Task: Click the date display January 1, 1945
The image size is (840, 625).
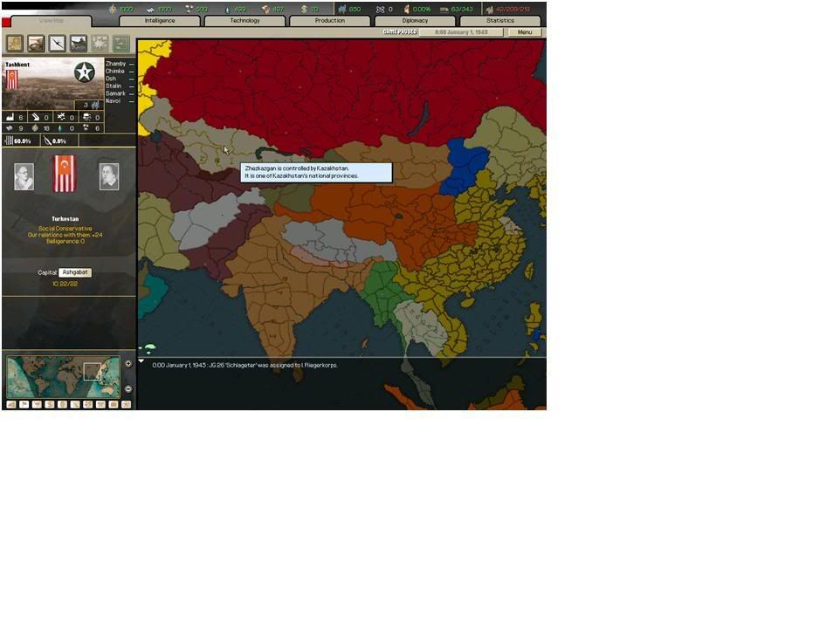Action: (x=461, y=32)
